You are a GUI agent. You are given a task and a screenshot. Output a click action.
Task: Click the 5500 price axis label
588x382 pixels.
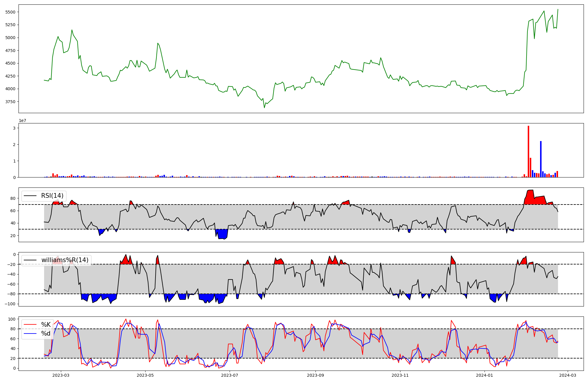(10, 12)
